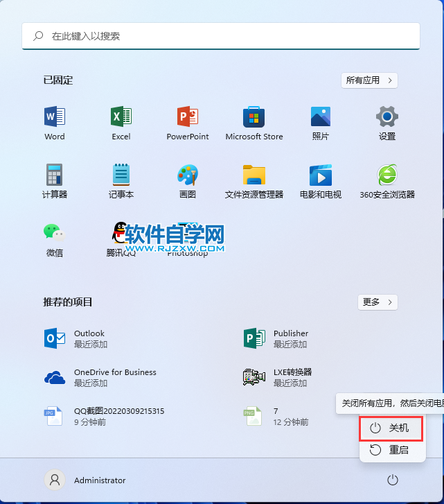444x504 pixels.
Task: Launch Excel from pinned apps
Action: tap(121, 123)
